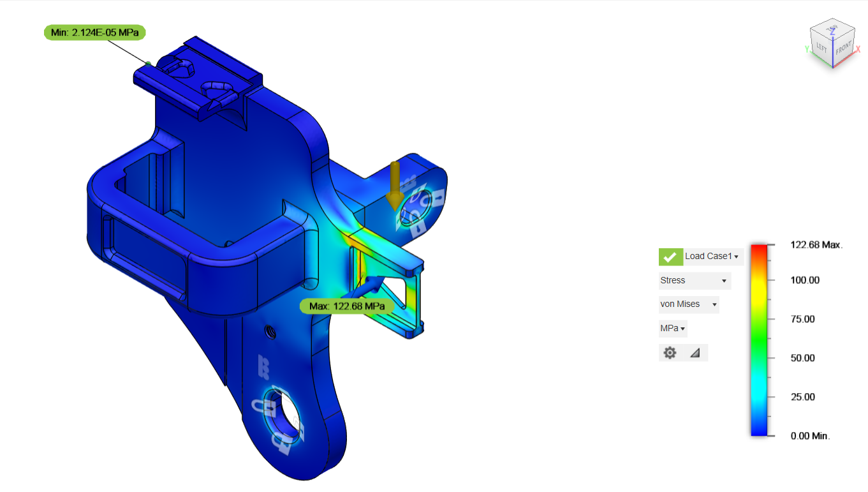This screenshot has width=868, height=492.
Task: Click the 100.00 legend value
Action: [x=805, y=280]
